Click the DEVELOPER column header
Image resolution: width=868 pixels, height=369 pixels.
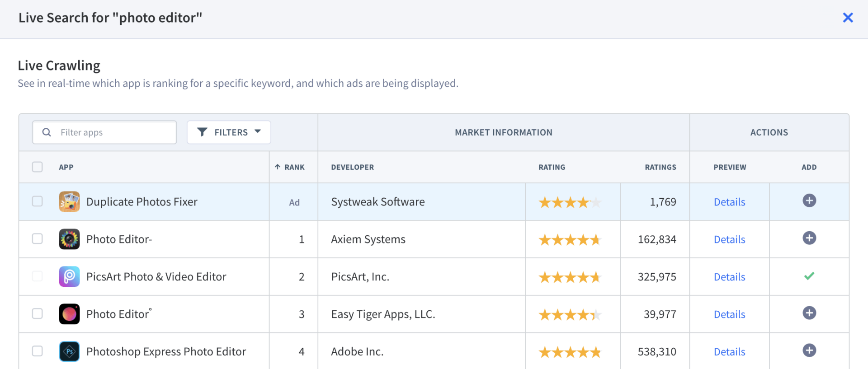[353, 167]
